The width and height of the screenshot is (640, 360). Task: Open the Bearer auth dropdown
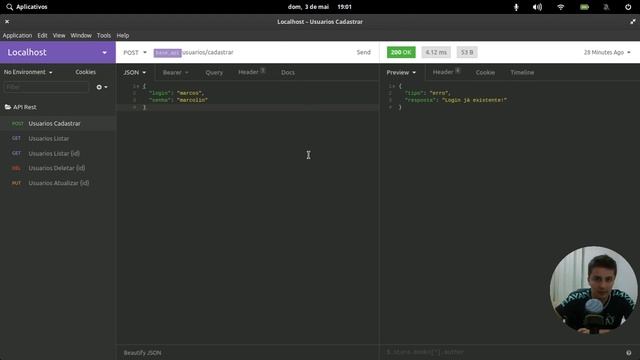tap(176, 72)
